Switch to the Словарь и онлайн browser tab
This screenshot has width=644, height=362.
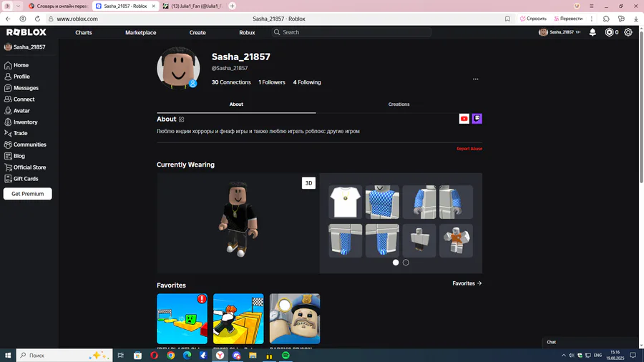[x=58, y=6]
